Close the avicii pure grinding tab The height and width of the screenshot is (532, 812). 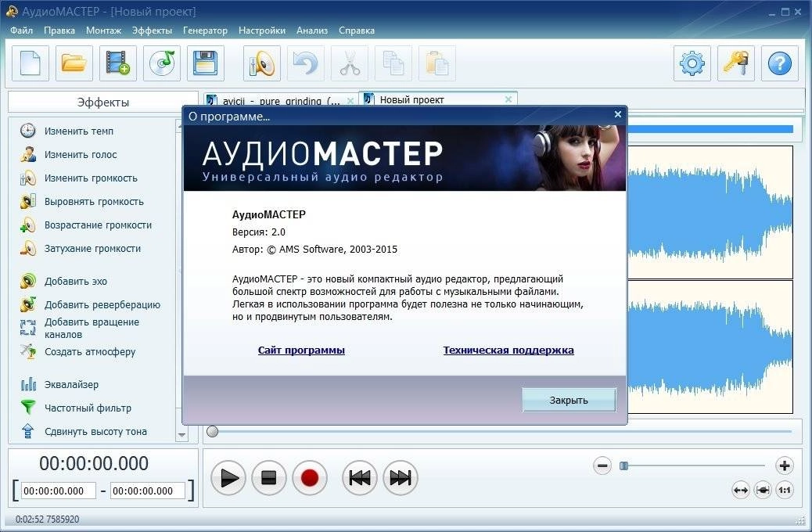pos(350,100)
